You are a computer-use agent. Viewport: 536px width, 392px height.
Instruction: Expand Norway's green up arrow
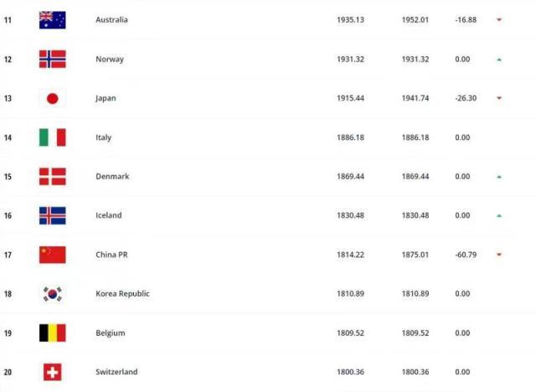point(499,59)
